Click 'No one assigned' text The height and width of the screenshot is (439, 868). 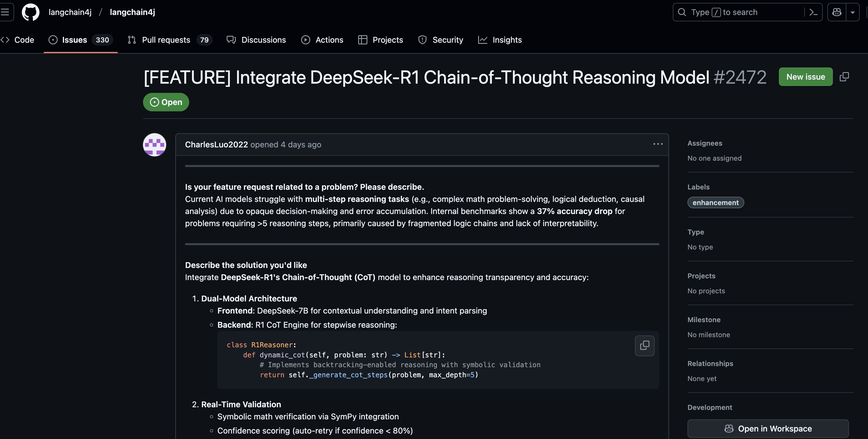point(714,158)
